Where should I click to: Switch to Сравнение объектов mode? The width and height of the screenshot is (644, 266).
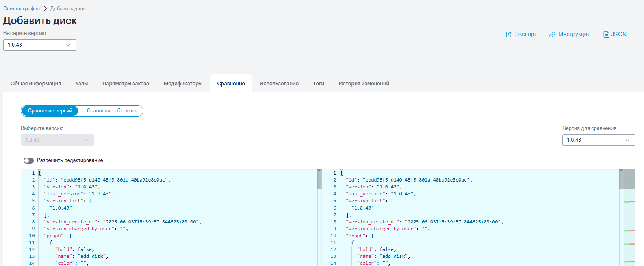coord(111,111)
